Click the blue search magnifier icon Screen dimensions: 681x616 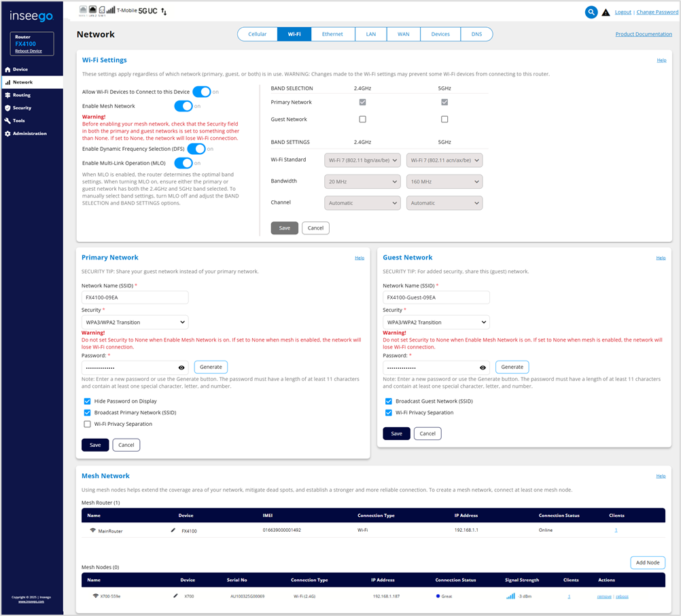tap(591, 12)
